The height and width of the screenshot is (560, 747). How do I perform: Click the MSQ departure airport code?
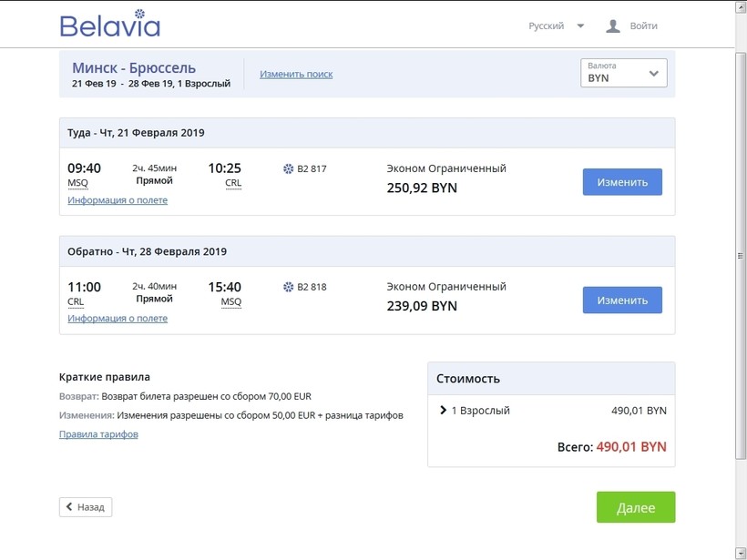[78, 184]
